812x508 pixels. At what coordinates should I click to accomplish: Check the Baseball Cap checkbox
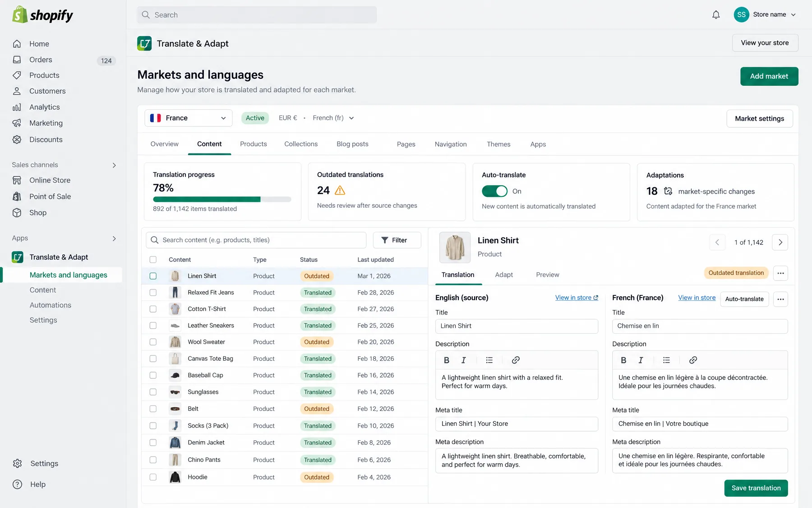click(153, 375)
